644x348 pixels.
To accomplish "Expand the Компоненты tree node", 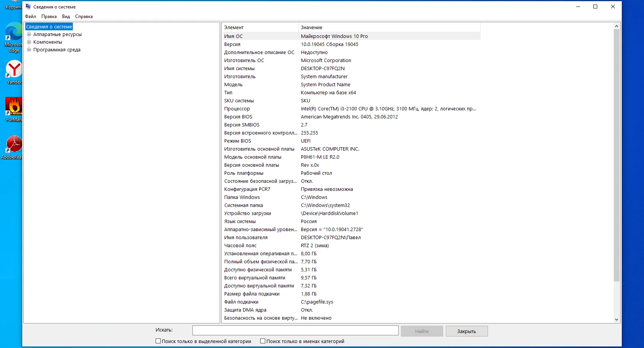I will click(29, 42).
